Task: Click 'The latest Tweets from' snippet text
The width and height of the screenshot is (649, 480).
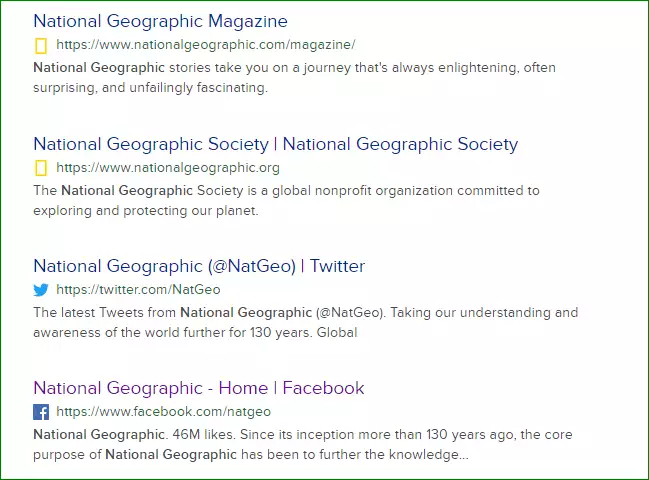Action: point(105,313)
